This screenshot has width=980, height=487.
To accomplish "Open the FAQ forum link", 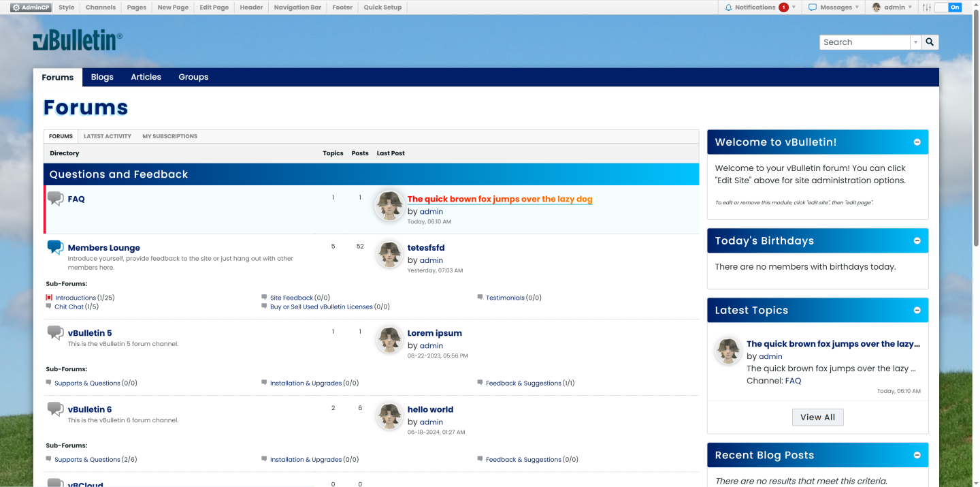I will 76,199.
